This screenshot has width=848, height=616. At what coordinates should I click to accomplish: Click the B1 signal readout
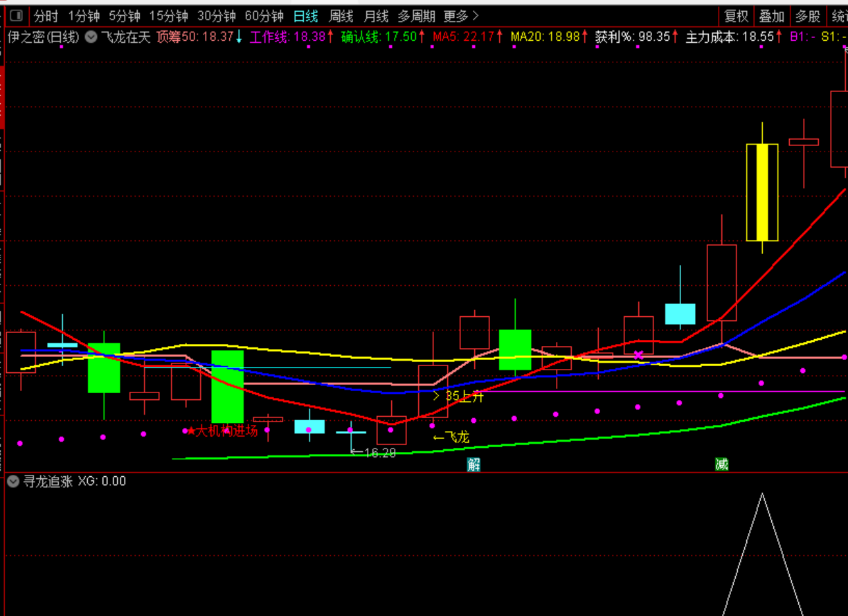coord(802,37)
